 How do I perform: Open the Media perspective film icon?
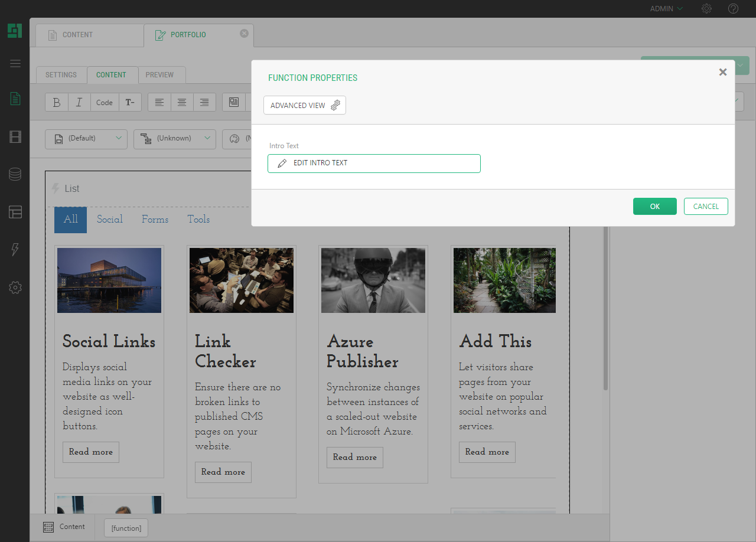[x=15, y=138]
